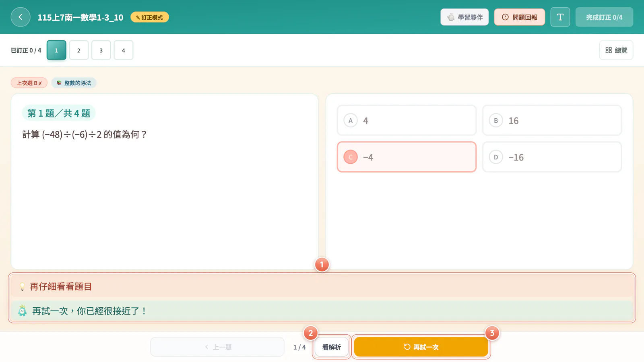
Task: Click the encouragement message 再試一次，你已經很接近了！
Action: coord(90,311)
